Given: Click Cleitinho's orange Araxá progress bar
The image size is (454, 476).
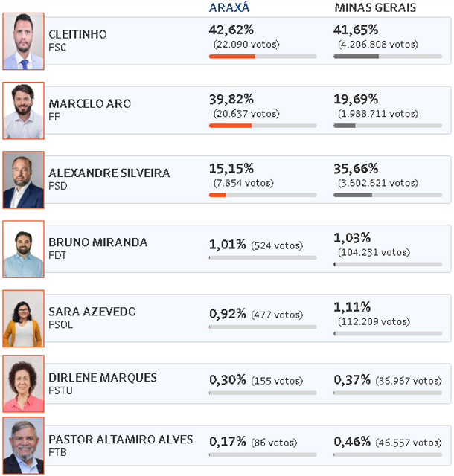Looking at the screenshot, I should pos(263,57).
